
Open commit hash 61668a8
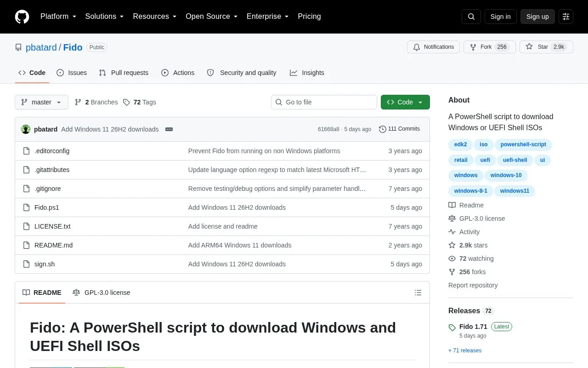(x=328, y=129)
